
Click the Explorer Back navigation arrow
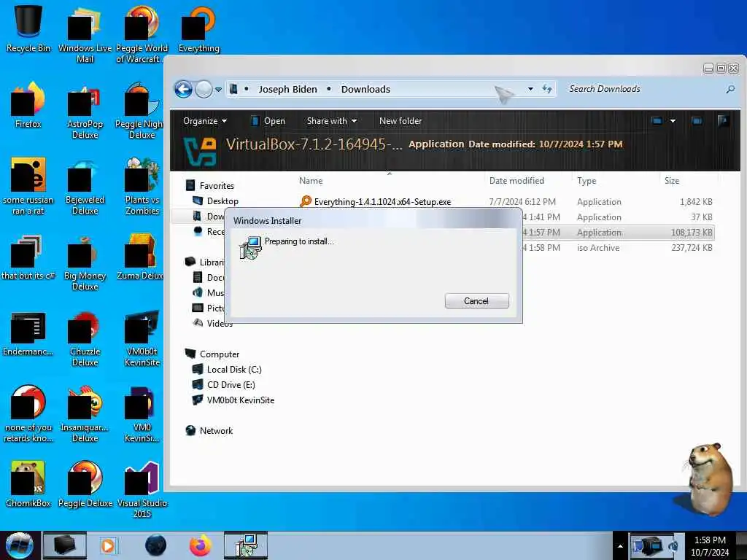tap(183, 89)
